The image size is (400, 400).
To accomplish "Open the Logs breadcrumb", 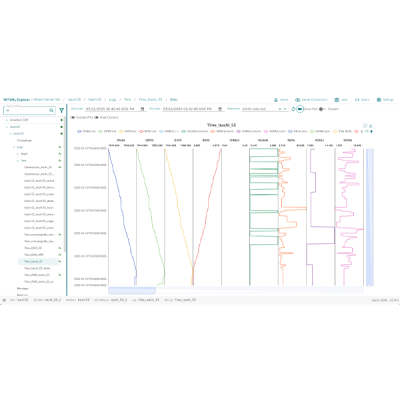I will pyautogui.click(x=113, y=100).
